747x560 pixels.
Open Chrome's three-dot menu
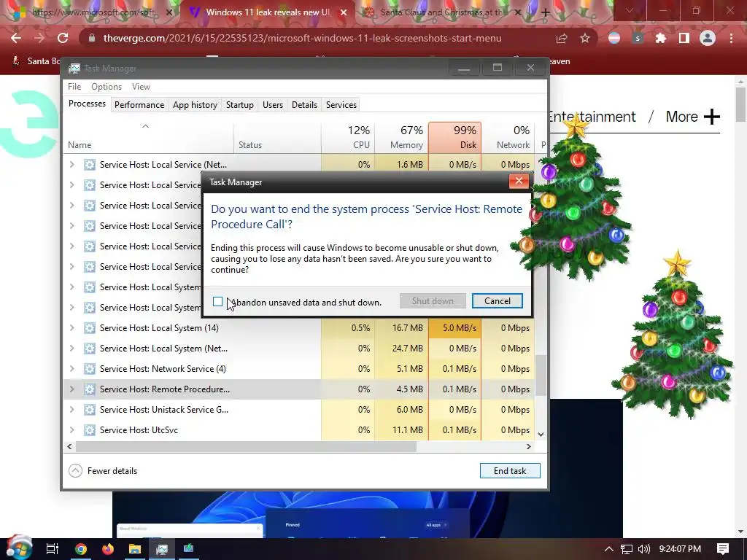click(731, 38)
